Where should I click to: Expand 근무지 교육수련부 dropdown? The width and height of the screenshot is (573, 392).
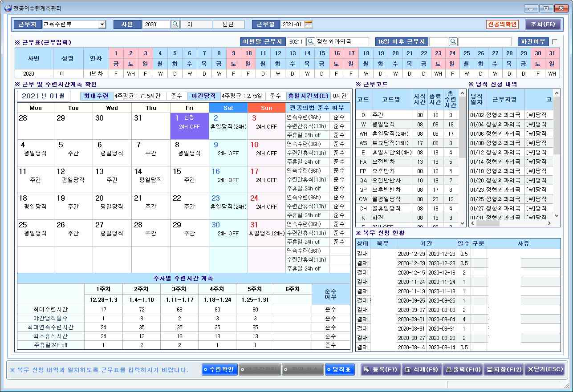pos(102,24)
